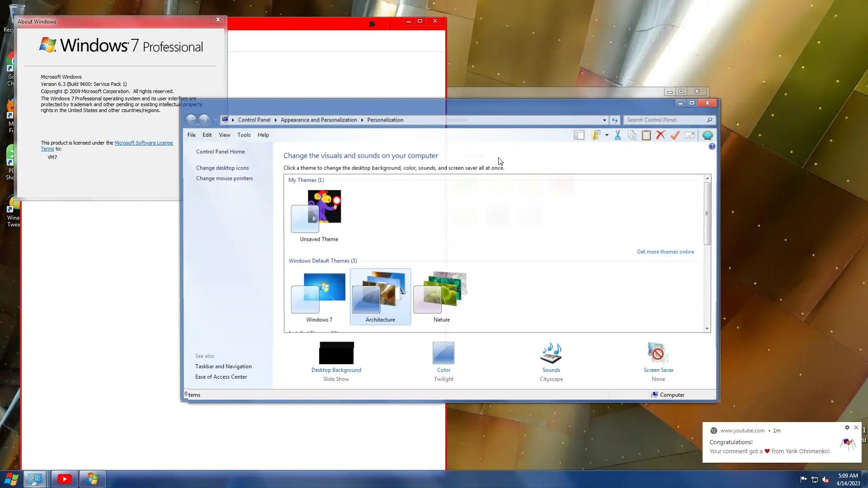868x488 pixels.
Task: Click the Paste clipboard toolbar icon
Action: point(646,135)
